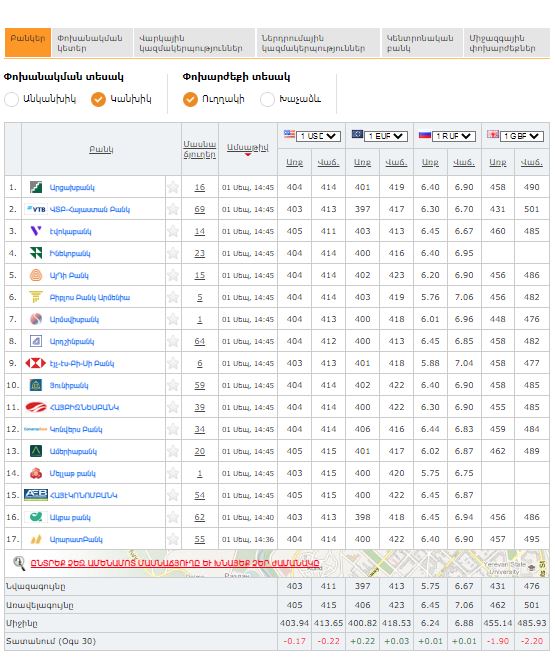This screenshot has width=555, height=665.
Task: Click the magnifier icon beside the map link
Action: tap(18, 563)
